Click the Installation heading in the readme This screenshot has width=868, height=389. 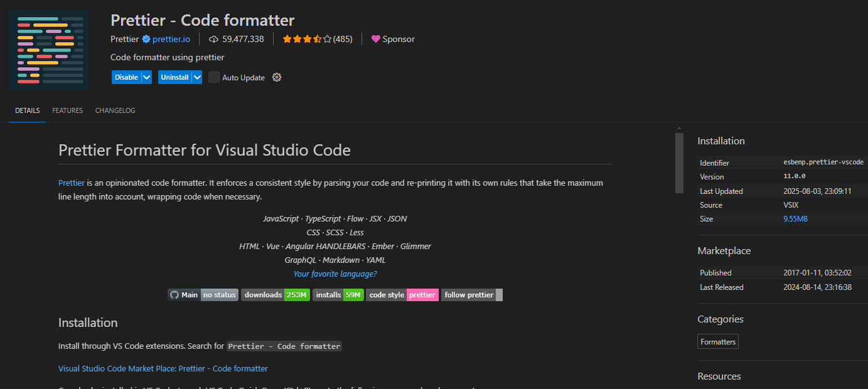tap(88, 323)
